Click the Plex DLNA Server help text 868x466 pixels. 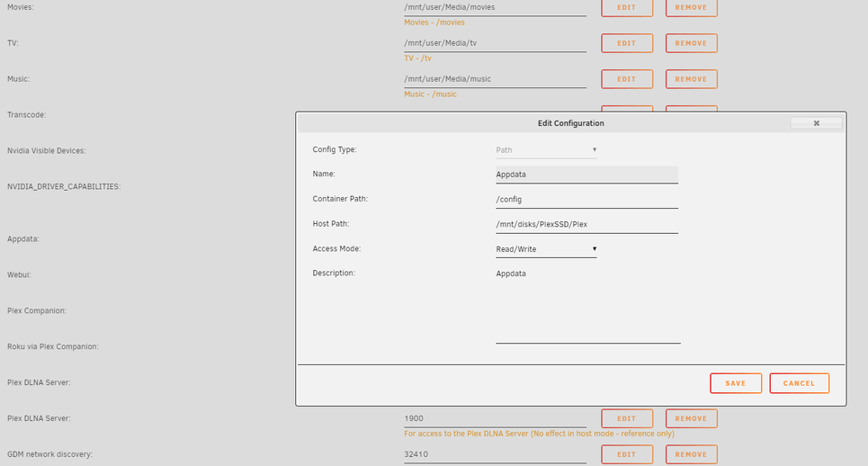(x=539, y=434)
